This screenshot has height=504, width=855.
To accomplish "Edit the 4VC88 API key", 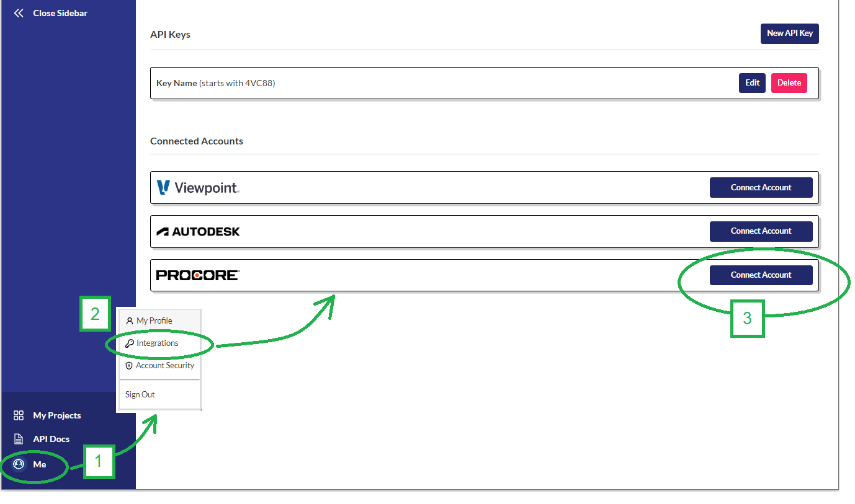I will [752, 83].
